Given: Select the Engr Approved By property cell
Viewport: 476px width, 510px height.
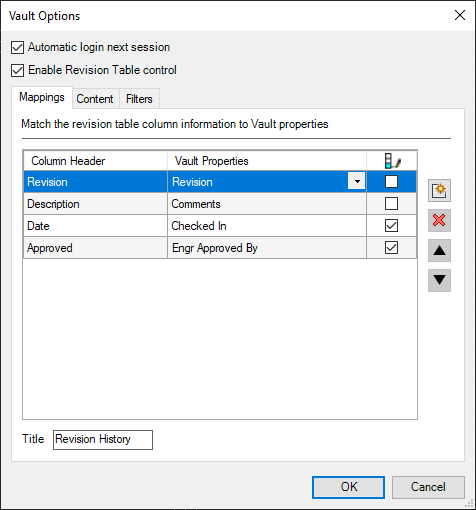Looking at the screenshot, I should (x=267, y=248).
